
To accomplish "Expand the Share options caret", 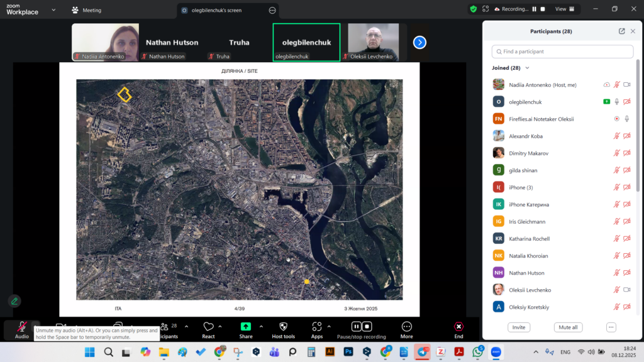I will (261, 326).
